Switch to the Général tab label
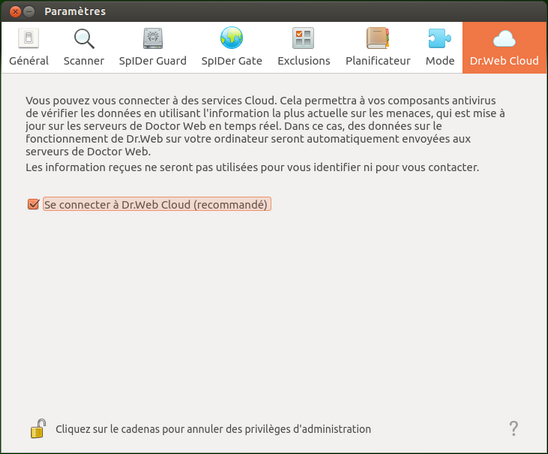 [29, 61]
